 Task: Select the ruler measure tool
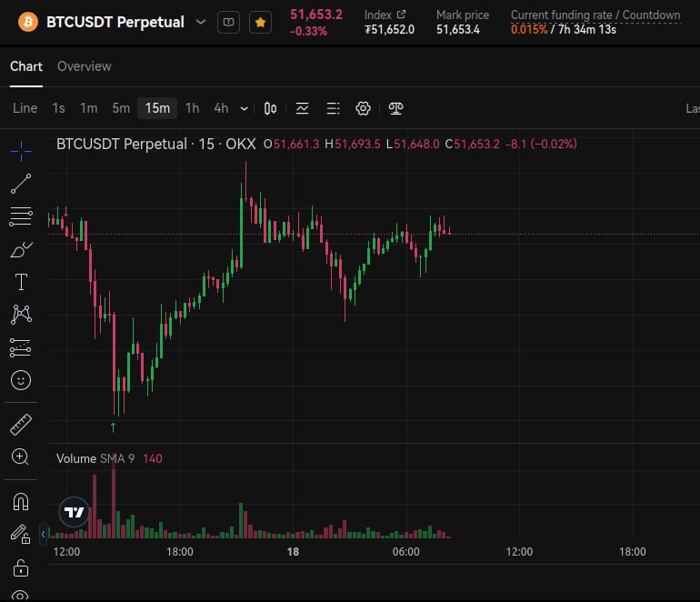point(21,425)
